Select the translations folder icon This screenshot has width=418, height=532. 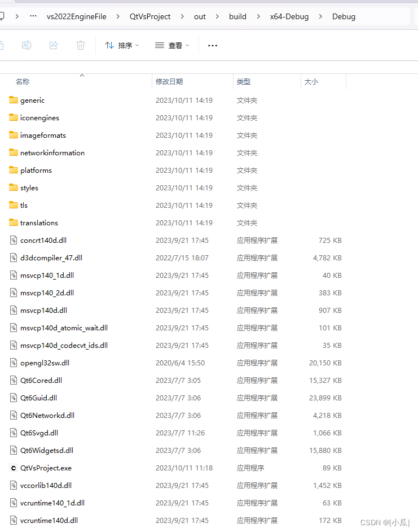pyautogui.click(x=14, y=223)
